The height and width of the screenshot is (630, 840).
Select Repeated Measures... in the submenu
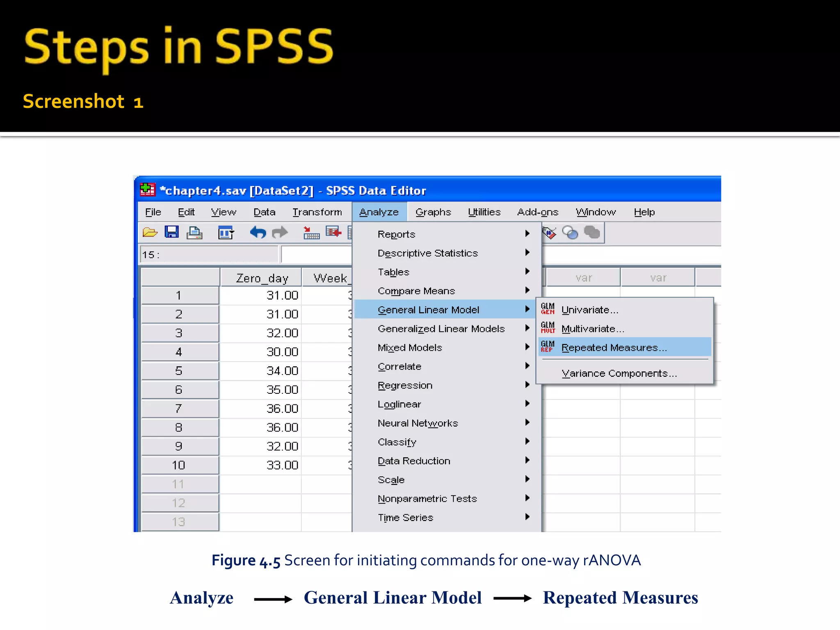click(x=625, y=347)
